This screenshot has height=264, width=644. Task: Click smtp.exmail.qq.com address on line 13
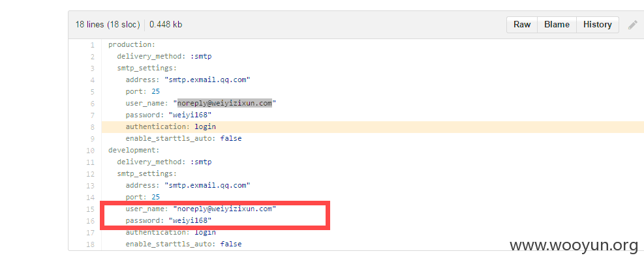[207, 186]
